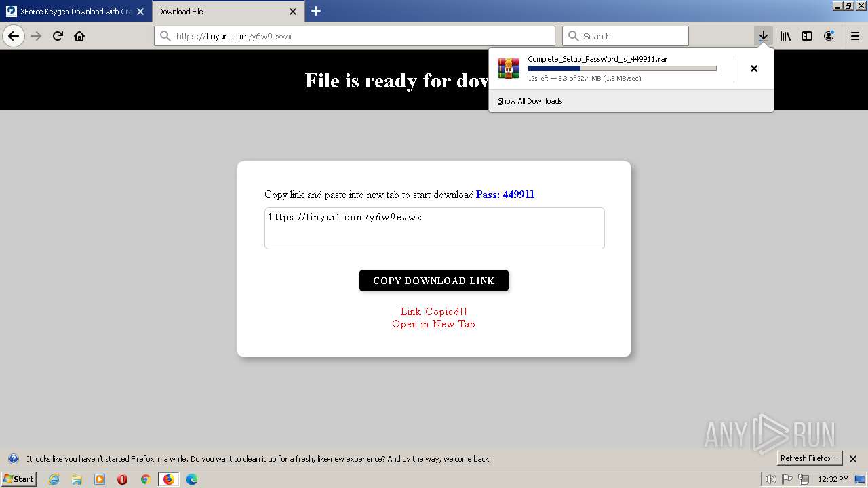Click the WinRAR archive file icon
Viewport: 868px width, 488px height.
tap(509, 68)
